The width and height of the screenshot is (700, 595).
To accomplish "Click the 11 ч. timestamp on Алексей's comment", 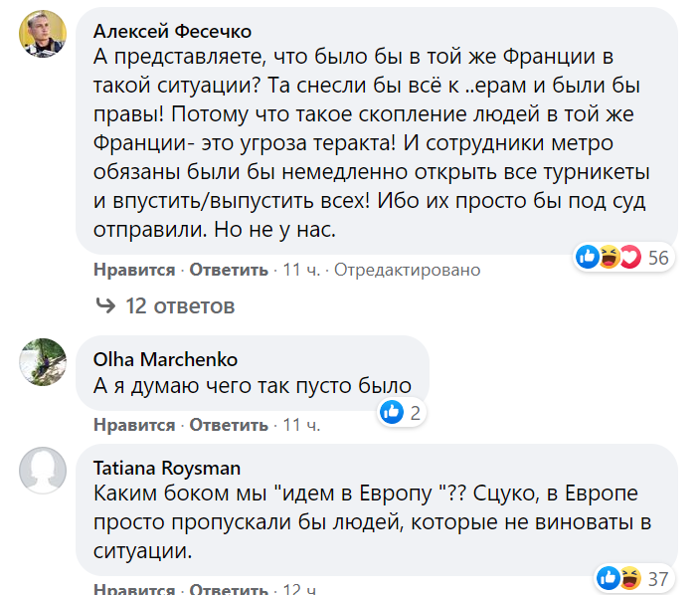I will (301, 270).
